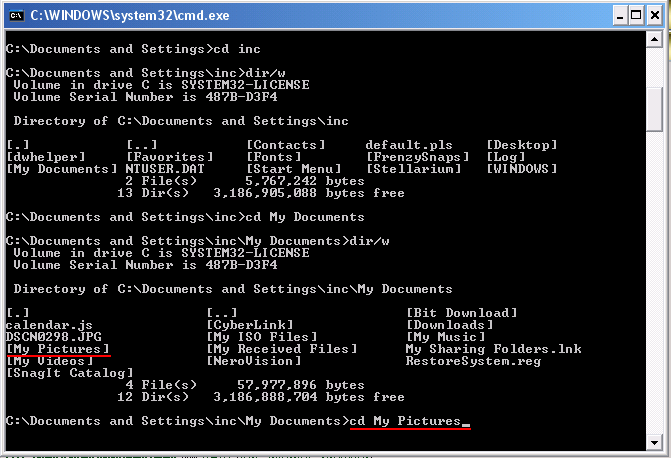Click the scrollbar down arrow
This screenshot has width=671, height=458.
pyautogui.click(x=654, y=443)
